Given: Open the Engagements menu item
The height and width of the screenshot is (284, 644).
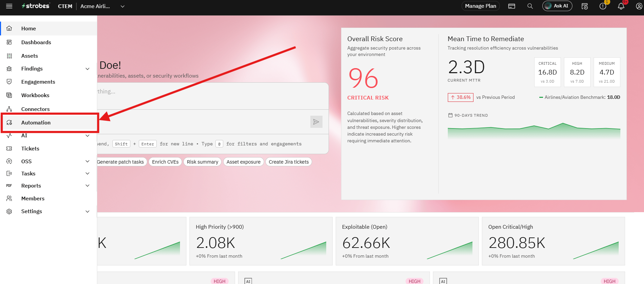Looking at the screenshot, I should click(x=49, y=82).
